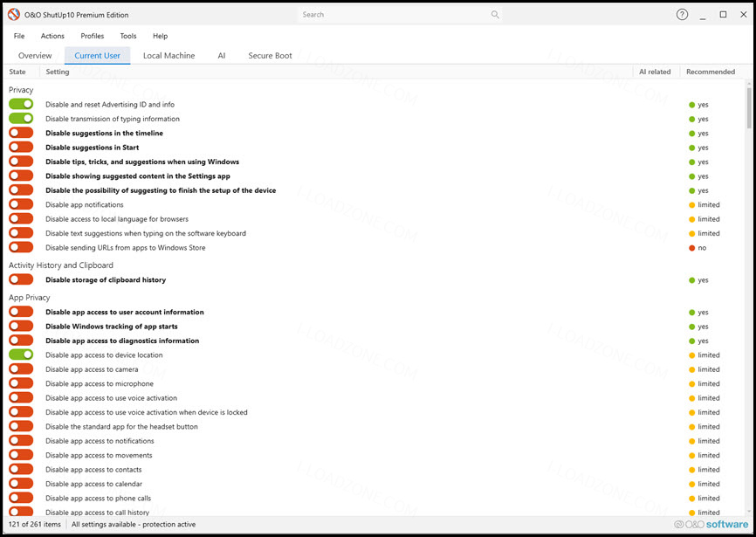This screenshot has width=756, height=537.
Task: Toggle Disable app access to use voice activation switch
Action: click(21, 397)
